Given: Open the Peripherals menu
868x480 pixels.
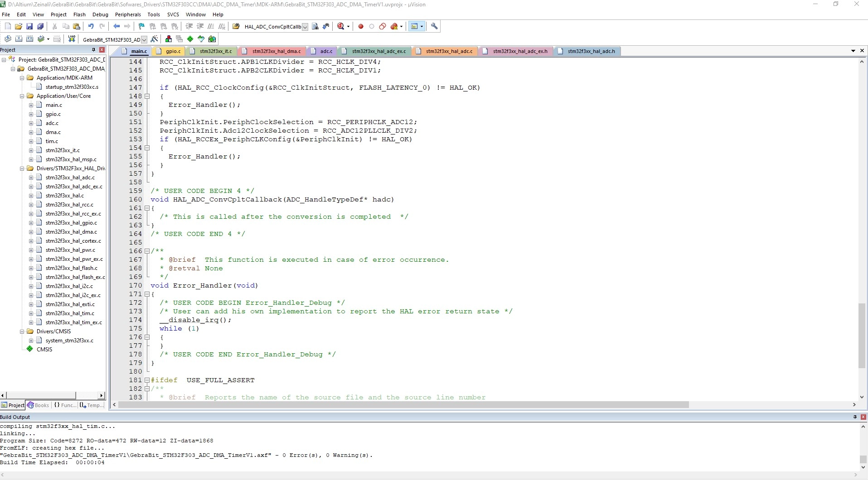Looking at the screenshot, I should pyautogui.click(x=128, y=14).
